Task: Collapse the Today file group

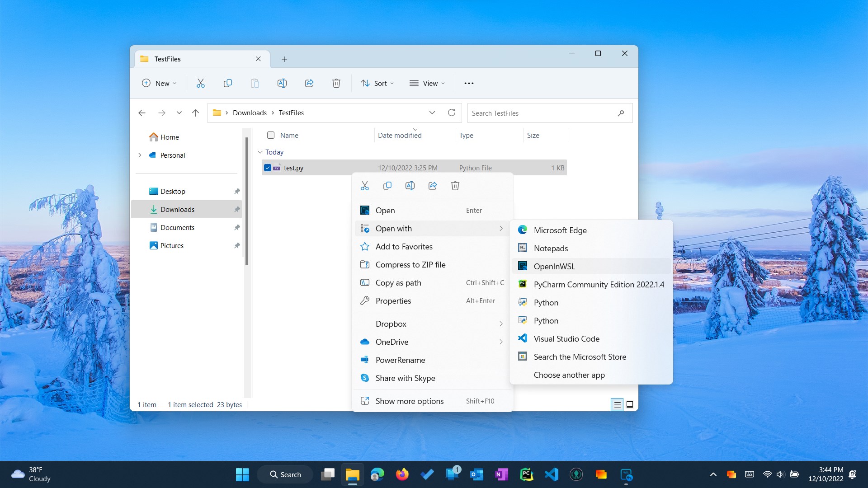Action: coord(260,152)
